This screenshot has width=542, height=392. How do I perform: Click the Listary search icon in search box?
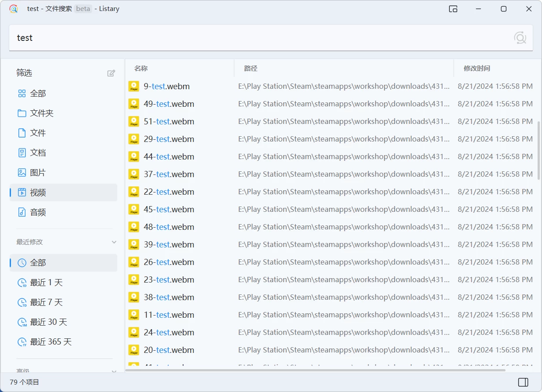pyautogui.click(x=520, y=38)
